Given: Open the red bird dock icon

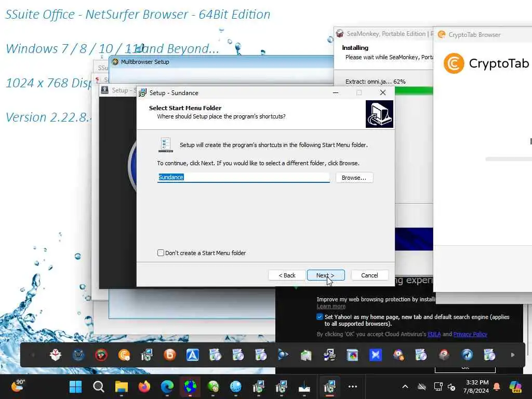Looking at the screenshot, I should tap(101, 355).
